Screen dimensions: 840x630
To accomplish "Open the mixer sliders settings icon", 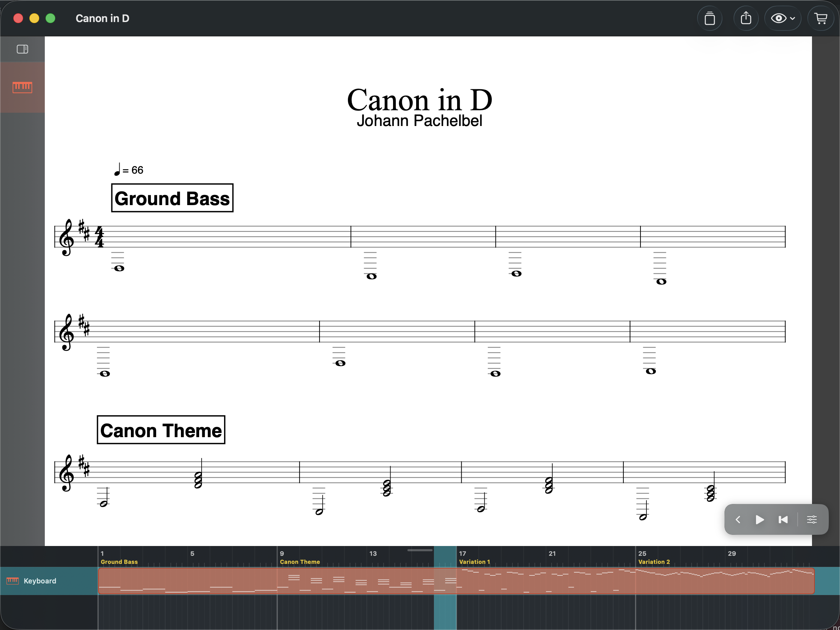I will (x=812, y=519).
